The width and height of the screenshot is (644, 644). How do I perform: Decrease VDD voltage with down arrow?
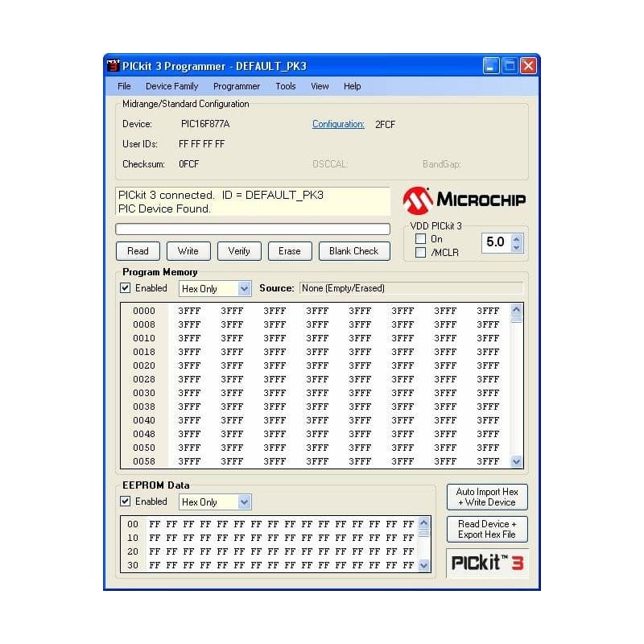[x=516, y=247]
